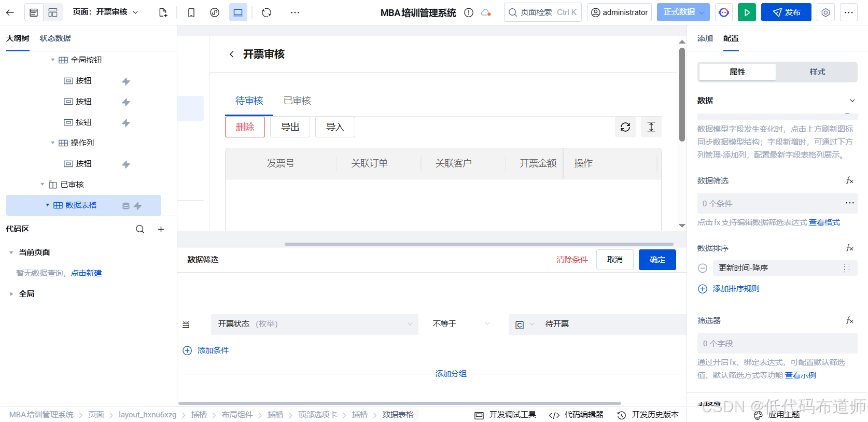Select the 已审核 tree item
Viewport: 868px width, 422px height.
(72, 185)
